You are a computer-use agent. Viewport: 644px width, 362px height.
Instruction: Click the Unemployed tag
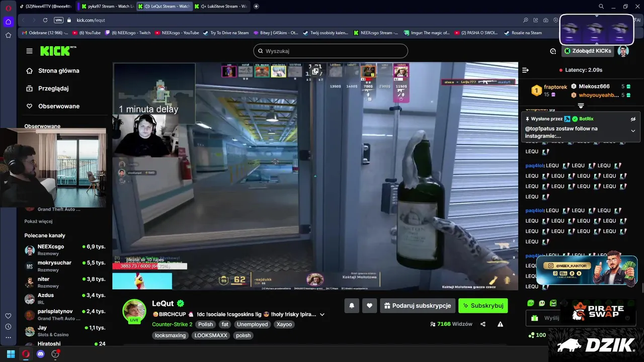252,324
